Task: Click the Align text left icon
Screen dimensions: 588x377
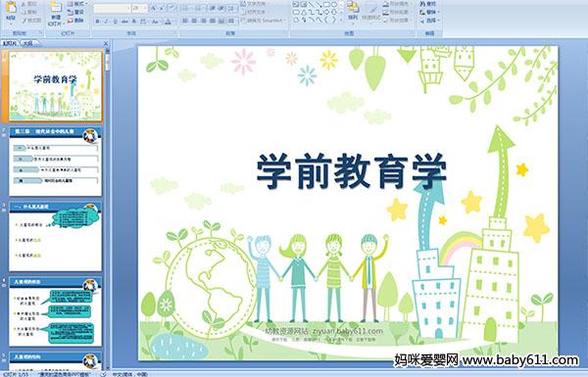Action: (185, 21)
